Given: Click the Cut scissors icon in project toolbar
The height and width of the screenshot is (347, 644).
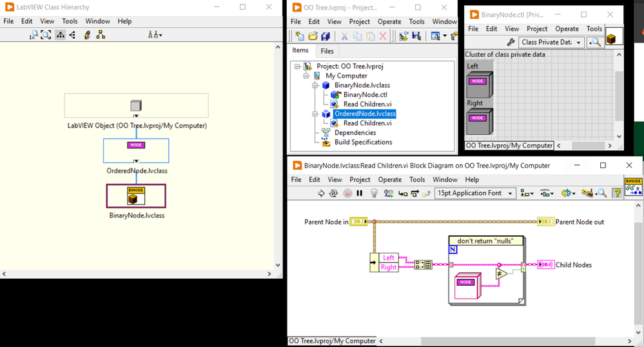Looking at the screenshot, I should (344, 36).
